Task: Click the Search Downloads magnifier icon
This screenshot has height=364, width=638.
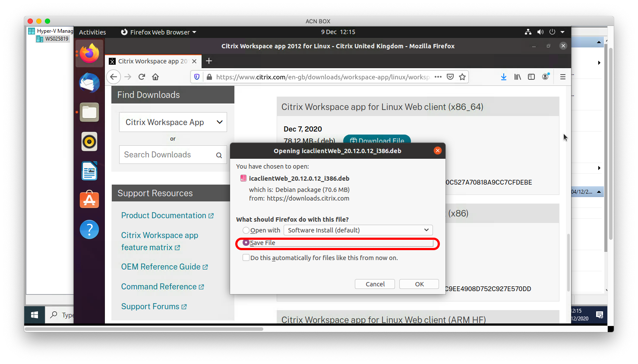Action: [219, 155]
